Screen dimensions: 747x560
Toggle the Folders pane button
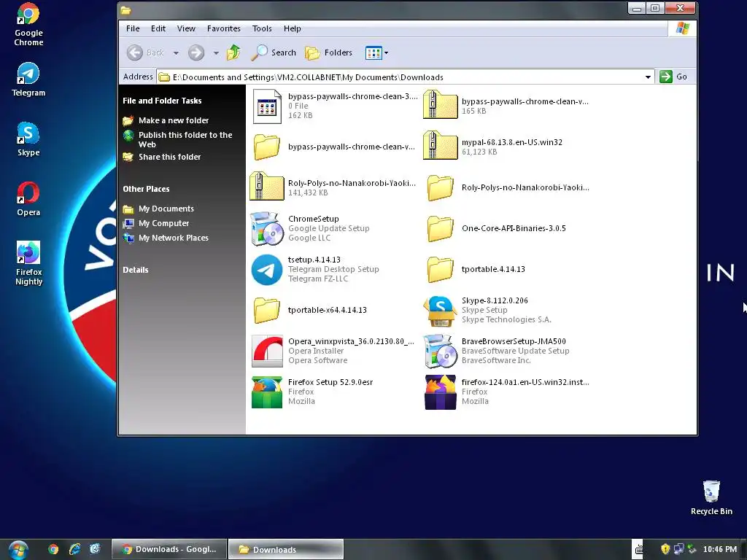coord(329,52)
